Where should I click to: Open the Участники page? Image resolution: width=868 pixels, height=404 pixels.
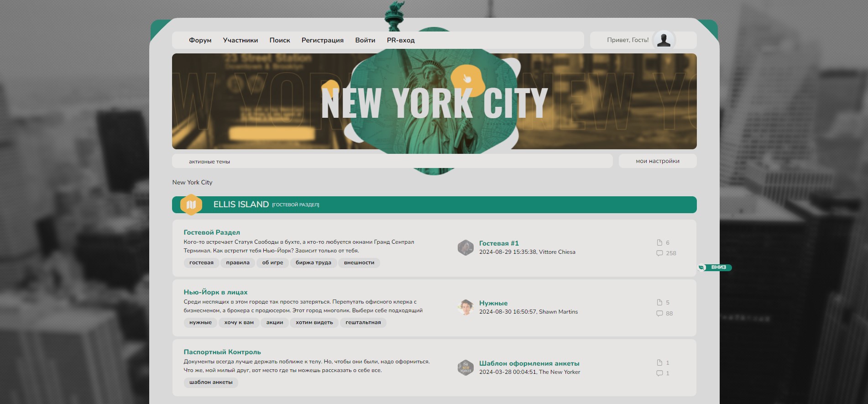pos(241,40)
